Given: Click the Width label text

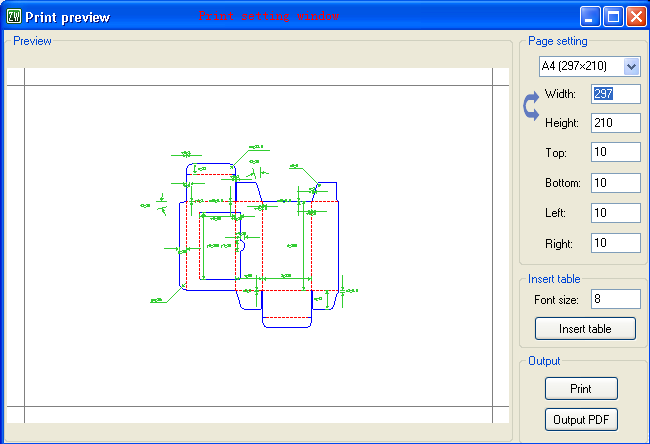Looking at the screenshot, I should coord(560,94).
